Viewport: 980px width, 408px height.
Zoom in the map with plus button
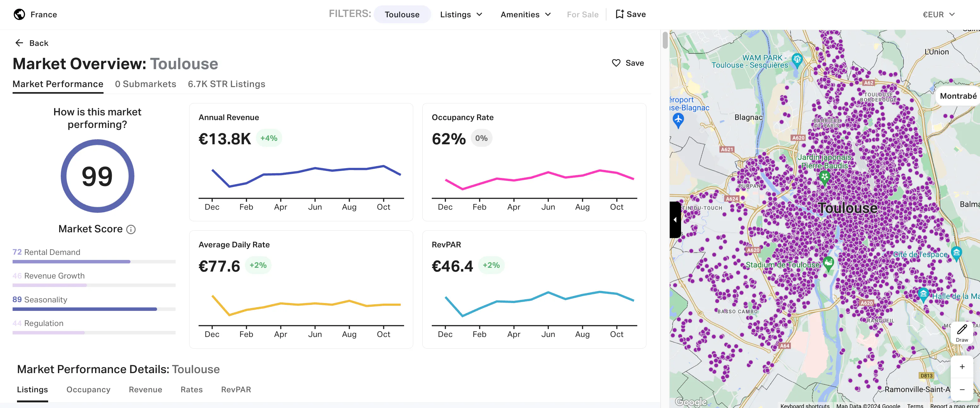(962, 367)
